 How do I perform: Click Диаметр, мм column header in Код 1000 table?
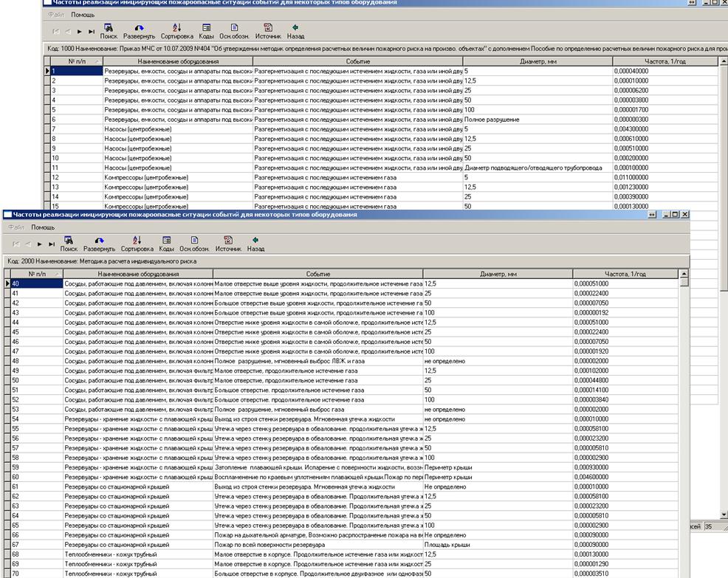(537, 61)
